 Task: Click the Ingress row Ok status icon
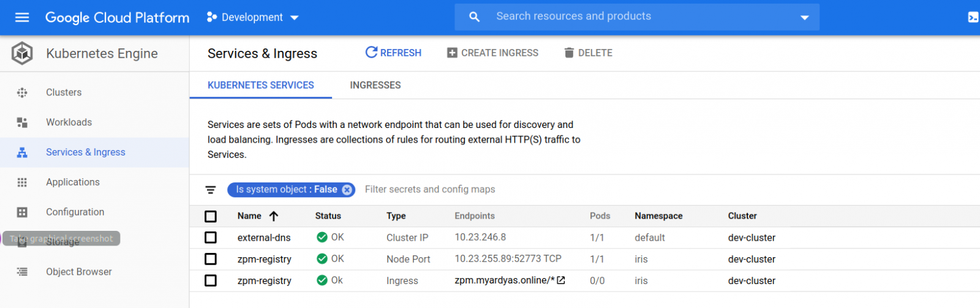pos(322,280)
